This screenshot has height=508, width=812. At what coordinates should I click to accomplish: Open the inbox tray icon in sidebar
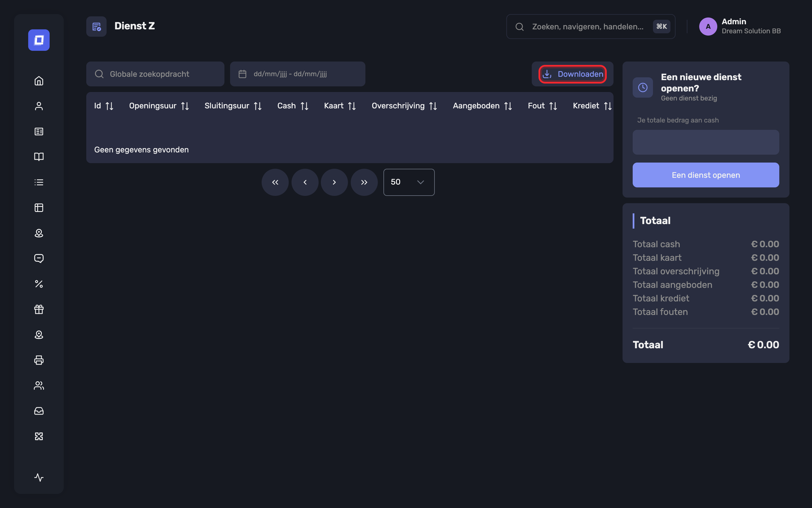39,411
